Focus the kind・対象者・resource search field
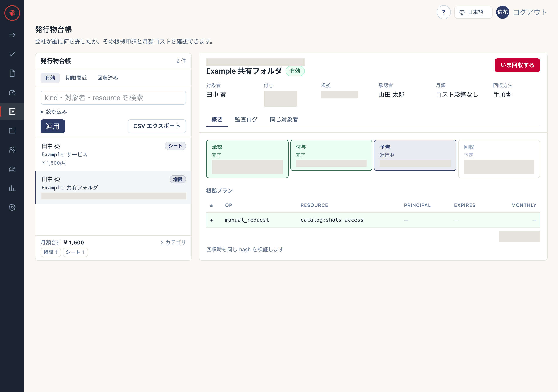The image size is (558, 392). 113,98
